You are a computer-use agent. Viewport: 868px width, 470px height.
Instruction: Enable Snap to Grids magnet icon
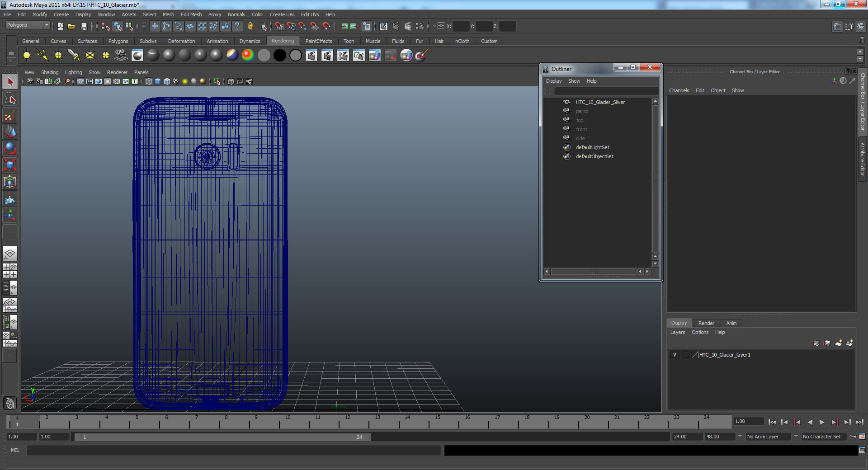pyautogui.click(x=279, y=26)
